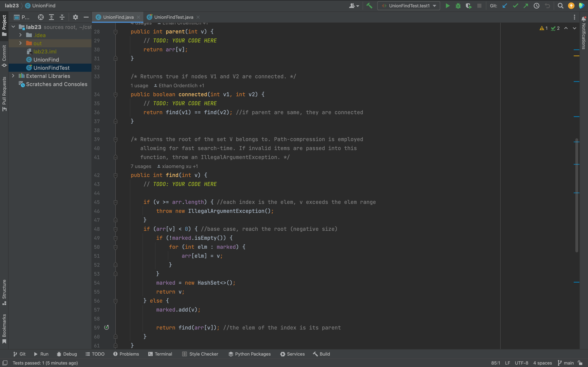Click the green Run button in toolbar
Viewport: 588px width, 367px height.
tap(447, 6)
